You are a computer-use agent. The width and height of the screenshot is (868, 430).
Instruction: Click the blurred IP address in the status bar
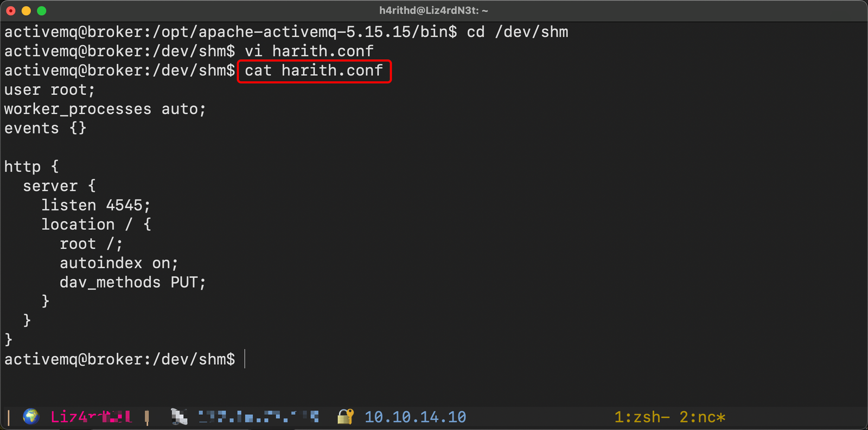tap(258, 416)
